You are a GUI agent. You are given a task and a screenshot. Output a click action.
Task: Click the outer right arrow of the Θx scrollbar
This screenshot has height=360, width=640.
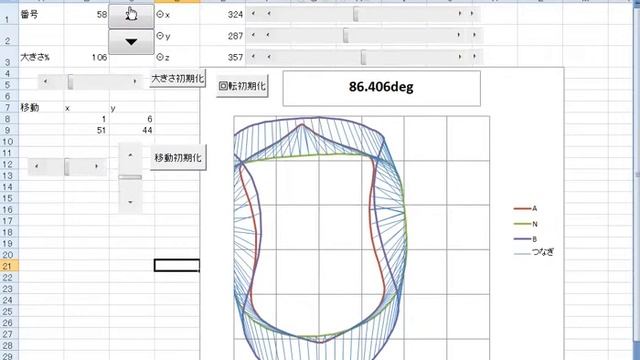coord(472,14)
